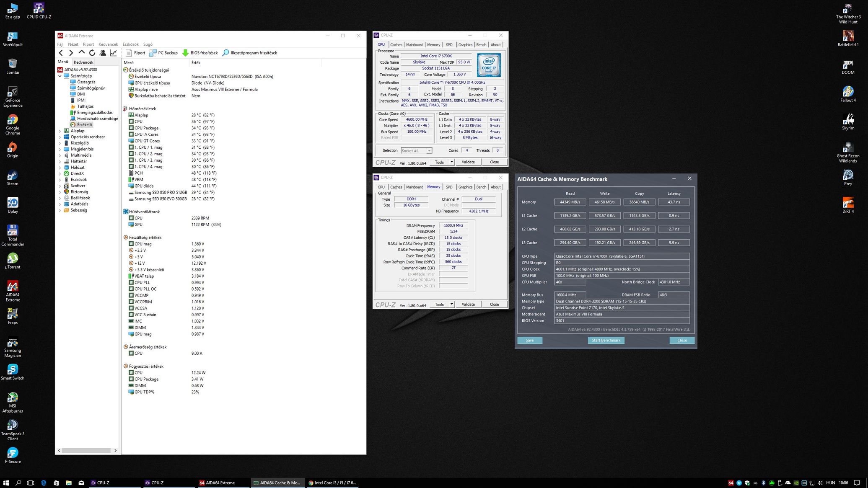Image resolution: width=868 pixels, height=488 pixels.
Task: Open the AIDA64 user profile icon
Action: pos(103,53)
